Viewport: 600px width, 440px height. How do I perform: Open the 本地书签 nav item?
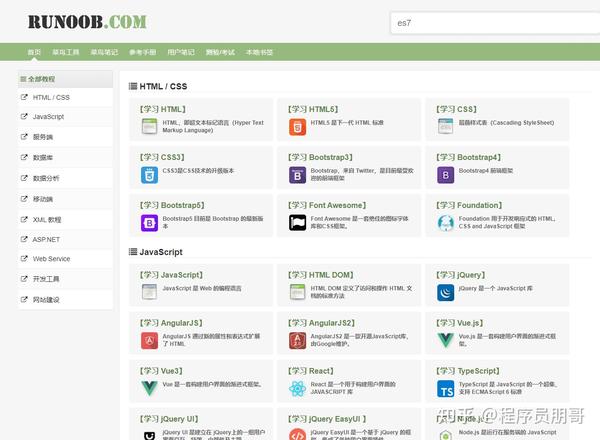259,52
